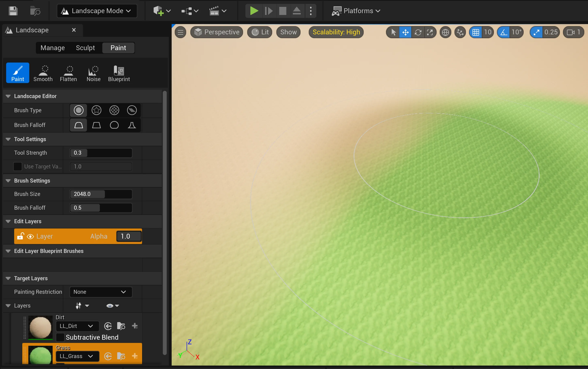Toggle the edit Layer visibility eye

[x=30, y=237]
